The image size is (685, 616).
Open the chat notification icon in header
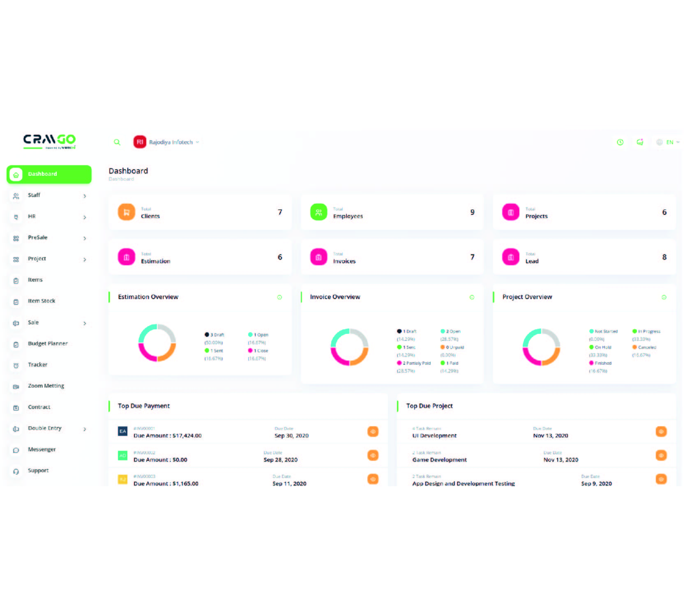(x=640, y=142)
